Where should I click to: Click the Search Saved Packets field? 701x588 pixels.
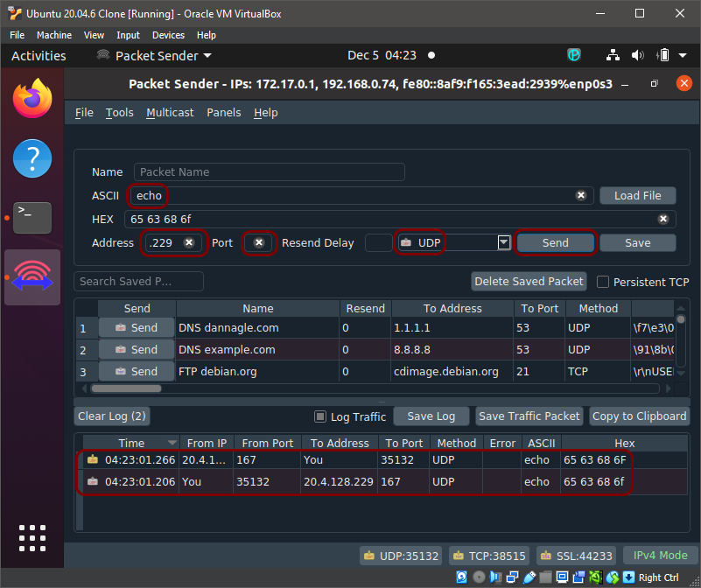tap(138, 281)
